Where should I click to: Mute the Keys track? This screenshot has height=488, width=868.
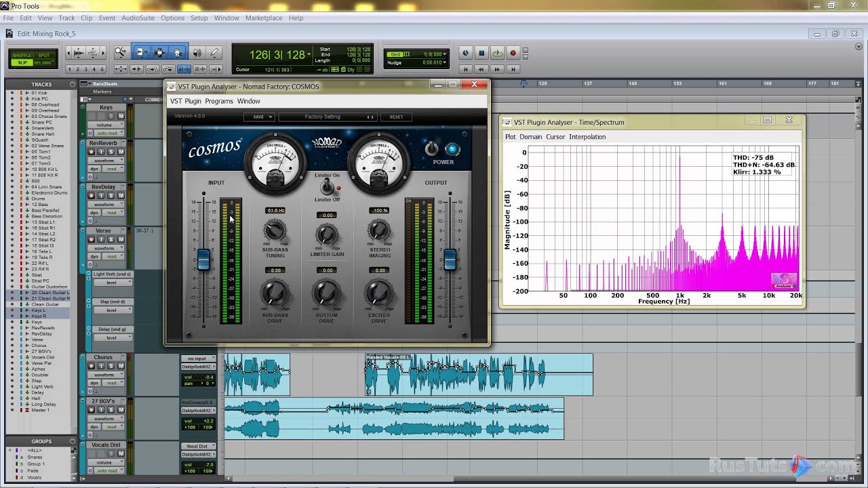121,116
